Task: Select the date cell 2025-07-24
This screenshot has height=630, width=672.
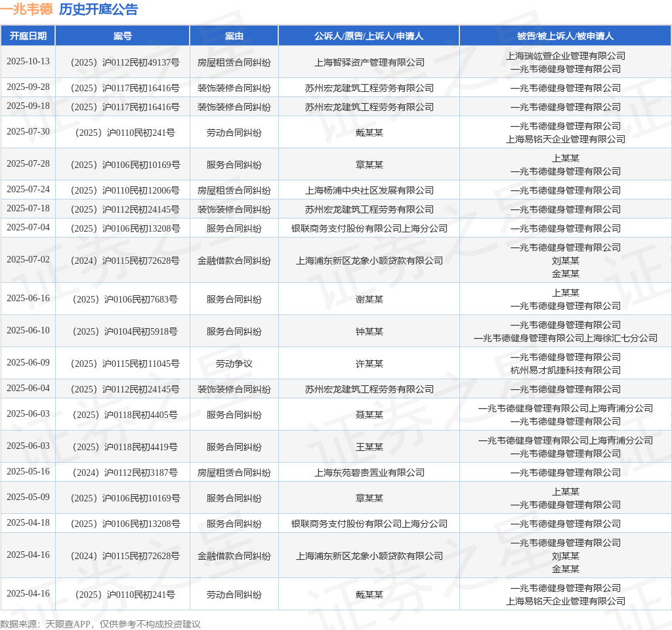Action: (x=28, y=190)
